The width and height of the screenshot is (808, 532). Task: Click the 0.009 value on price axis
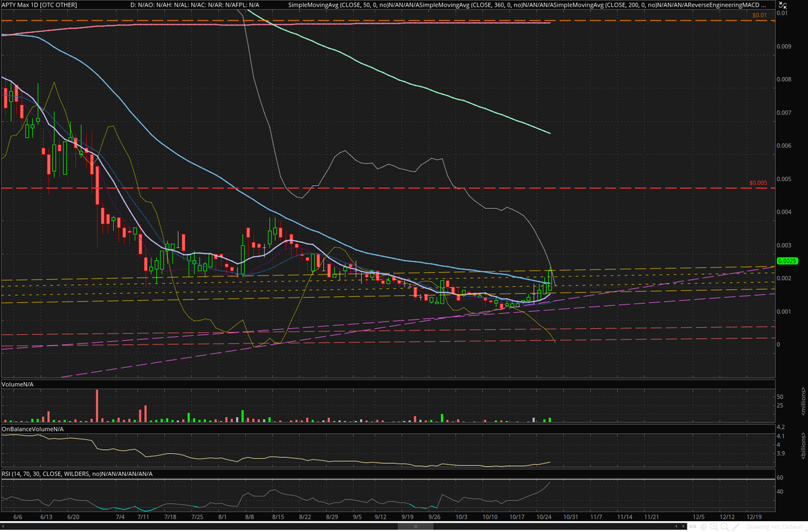783,47
